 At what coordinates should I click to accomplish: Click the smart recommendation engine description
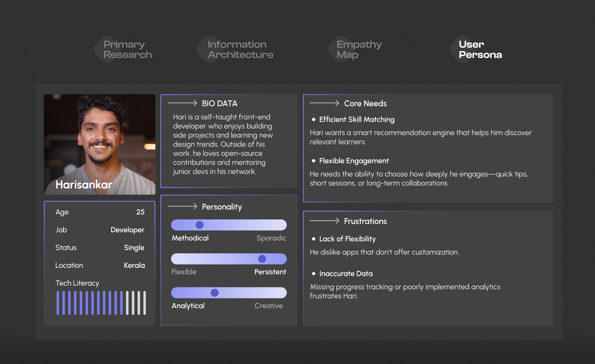pos(421,137)
